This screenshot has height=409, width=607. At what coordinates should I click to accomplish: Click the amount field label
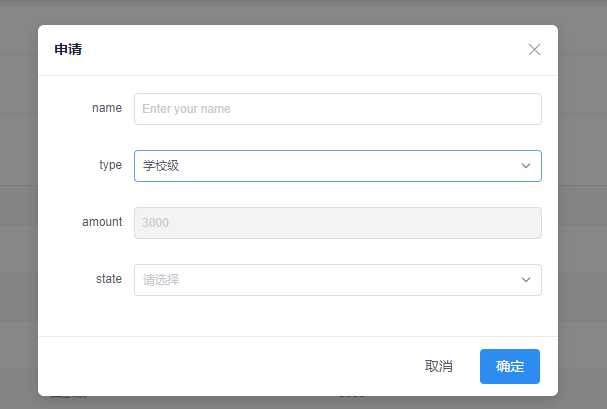point(102,222)
